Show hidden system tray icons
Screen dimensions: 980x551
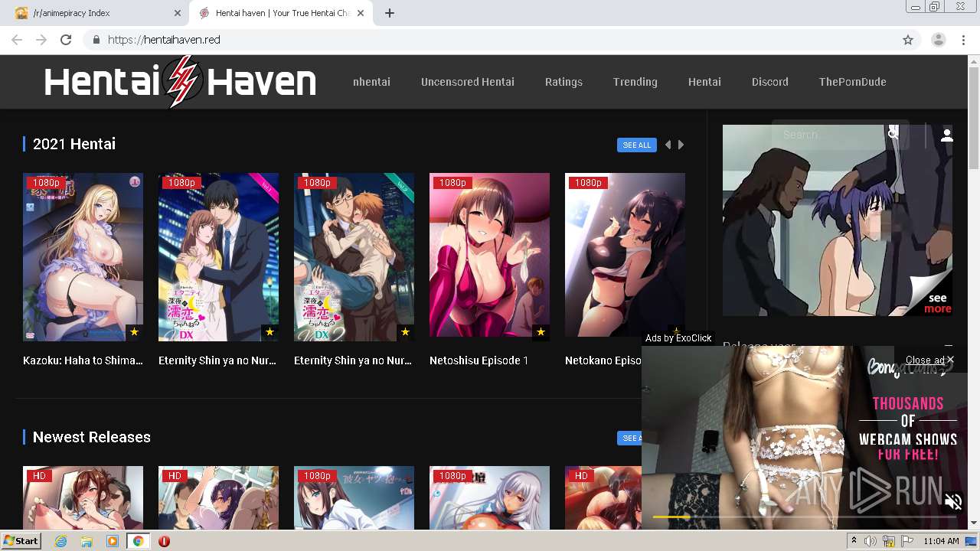tap(854, 541)
